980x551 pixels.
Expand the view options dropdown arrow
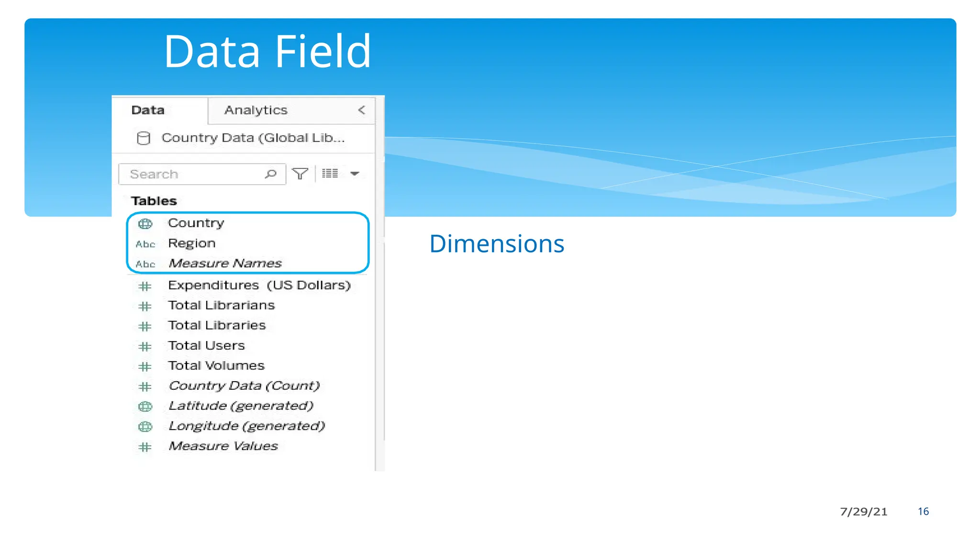pos(355,174)
